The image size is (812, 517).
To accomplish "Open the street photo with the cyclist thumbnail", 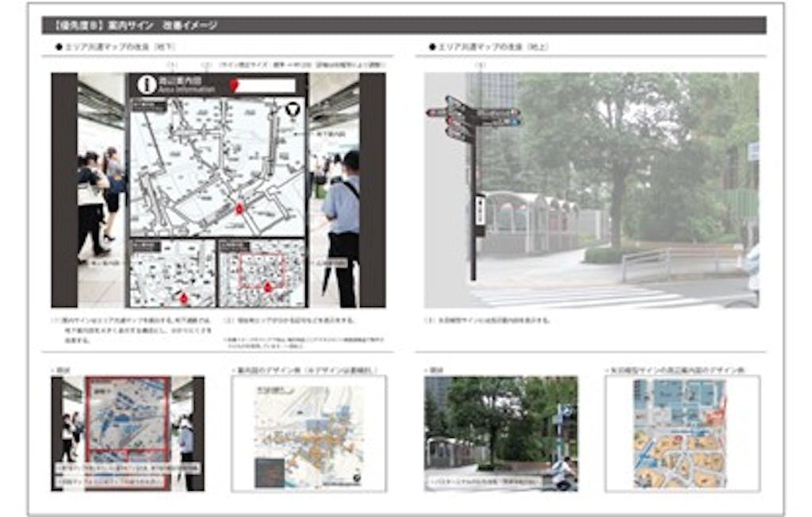I will [500, 433].
